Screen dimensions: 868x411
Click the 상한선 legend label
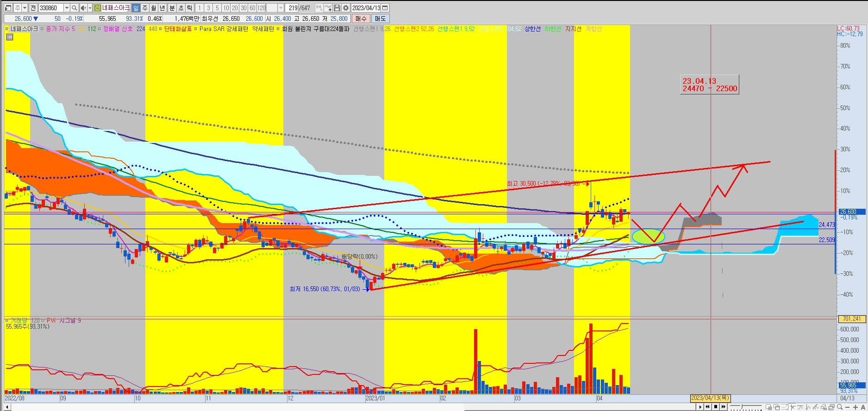pyautogui.click(x=532, y=29)
